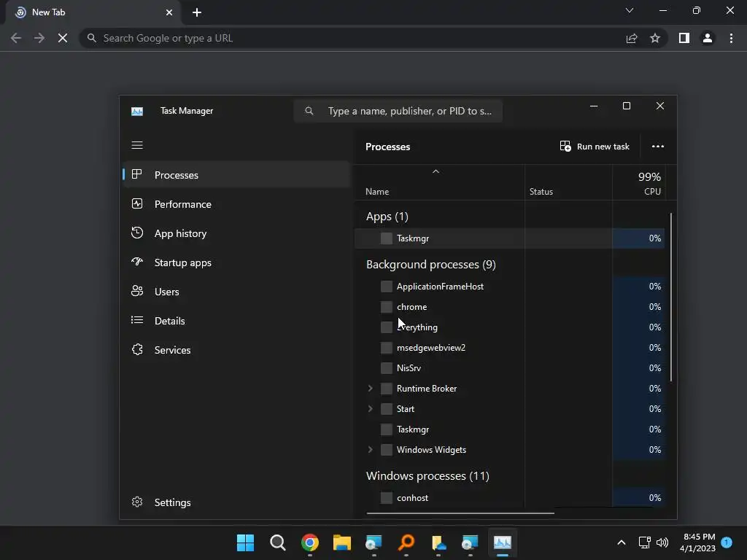Collapse the header sort chevron above Name
The width and height of the screenshot is (747, 560).
pyautogui.click(x=436, y=171)
